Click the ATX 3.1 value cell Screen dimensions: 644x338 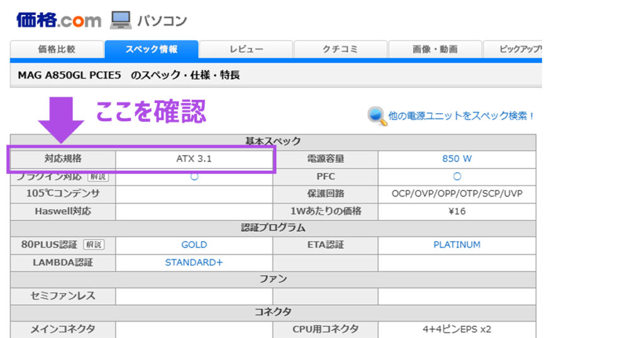coord(194,159)
